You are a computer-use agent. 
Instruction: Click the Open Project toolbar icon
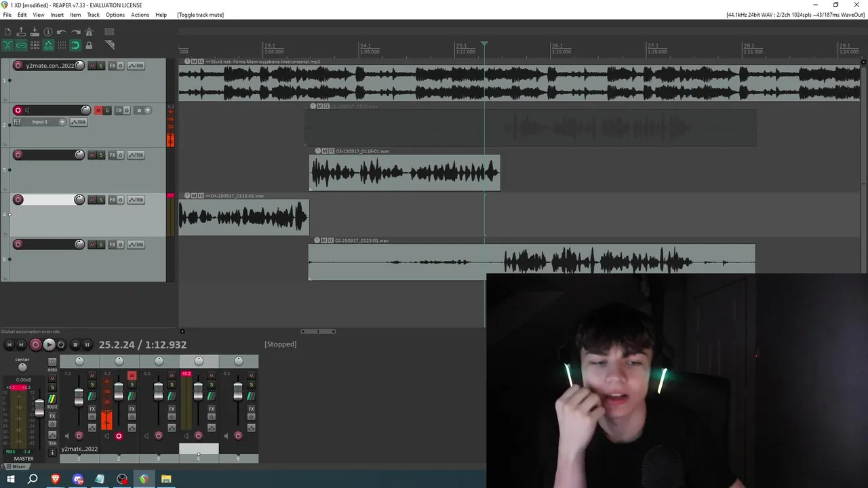(21, 32)
